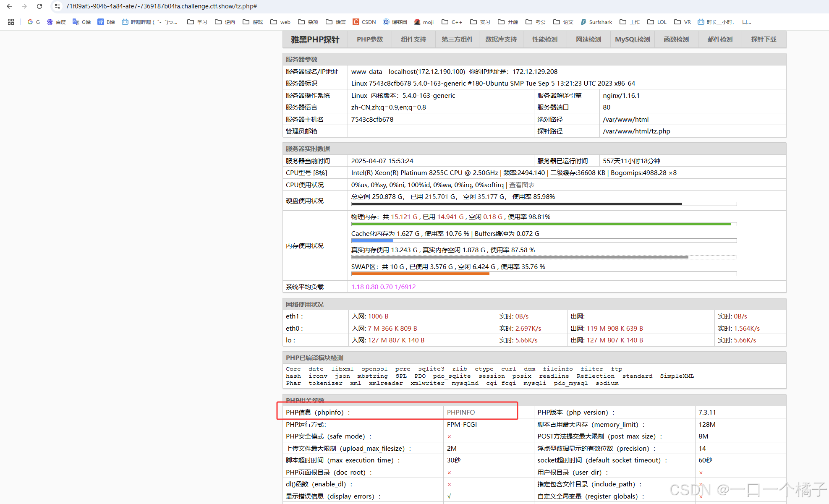Expand the web bookmark folder
The width and height of the screenshot is (829, 504).
280,22
